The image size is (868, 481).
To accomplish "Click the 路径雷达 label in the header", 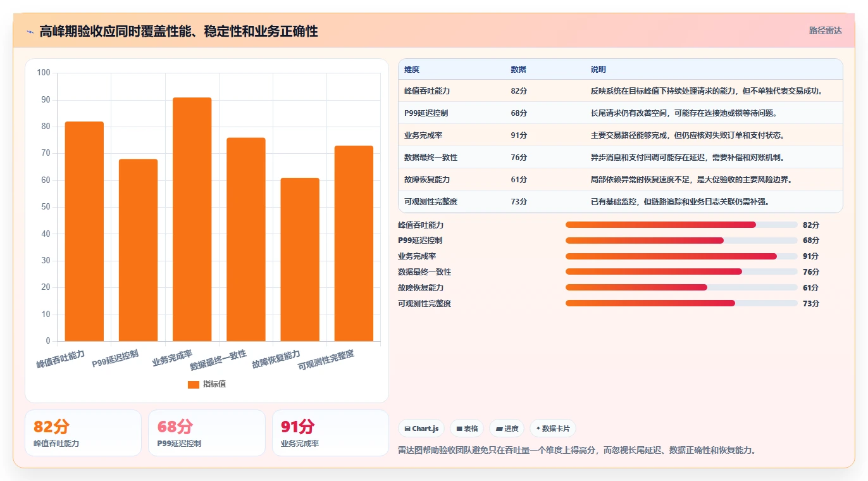I will point(825,30).
